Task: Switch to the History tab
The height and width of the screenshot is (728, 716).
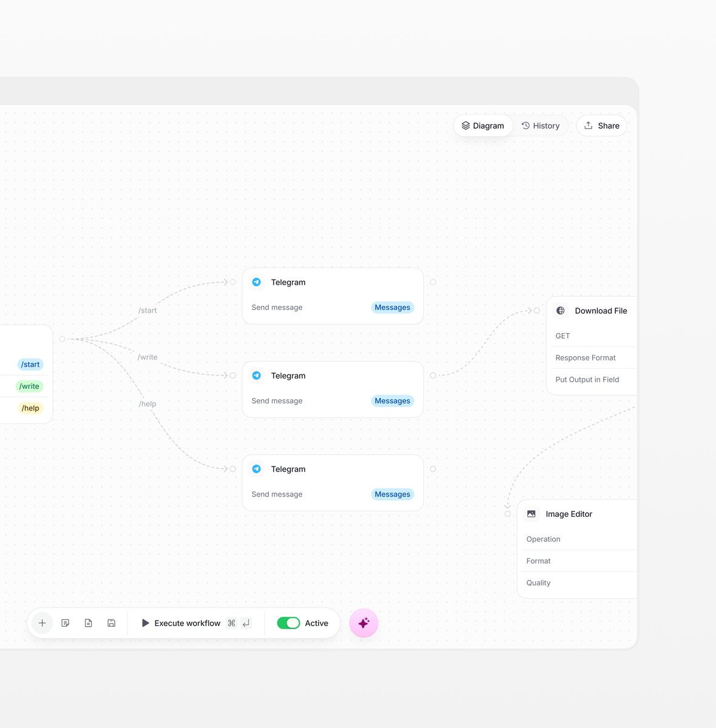Action: 541,126
